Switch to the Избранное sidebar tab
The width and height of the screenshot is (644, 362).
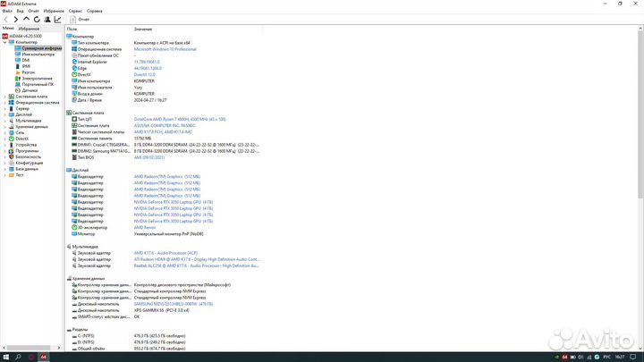coord(30,29)
